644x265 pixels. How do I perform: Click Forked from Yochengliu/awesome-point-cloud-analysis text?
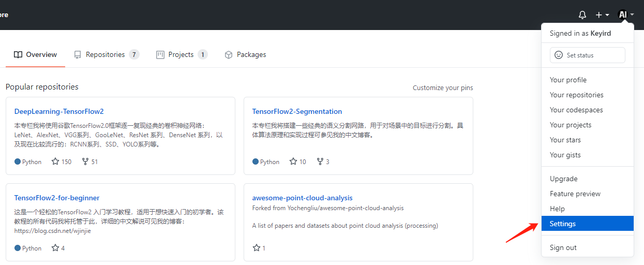pos(328,208)
